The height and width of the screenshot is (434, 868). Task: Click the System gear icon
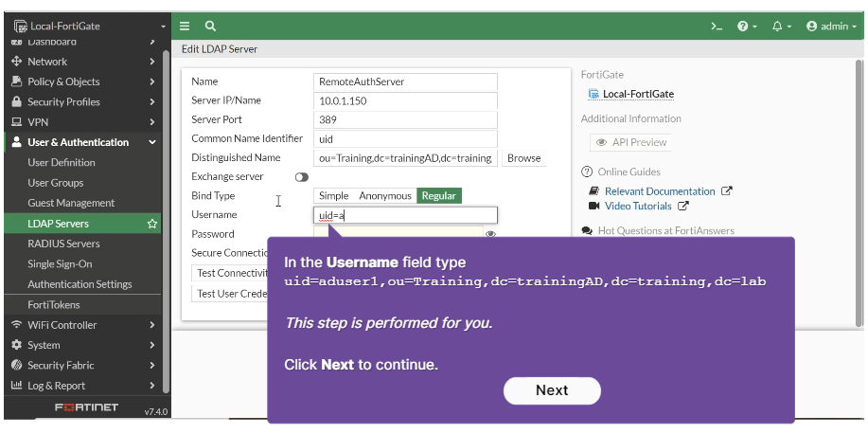click(x=17, y=345)
